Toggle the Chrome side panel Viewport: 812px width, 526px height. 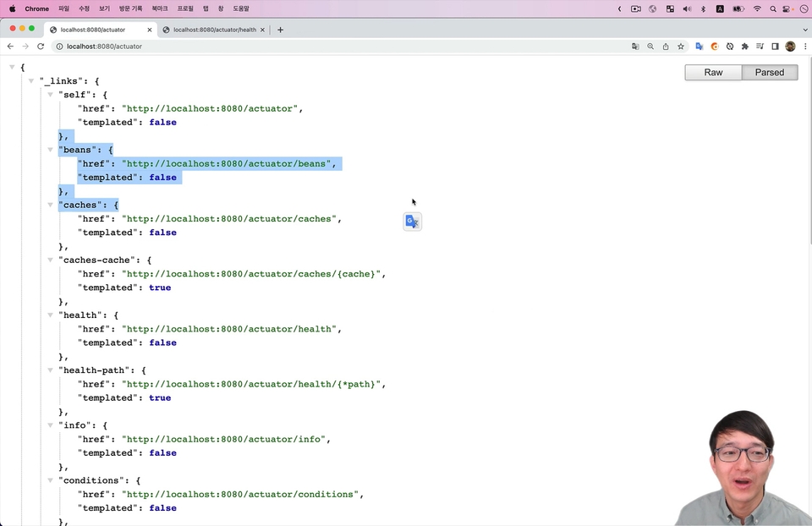pos(776,46)
